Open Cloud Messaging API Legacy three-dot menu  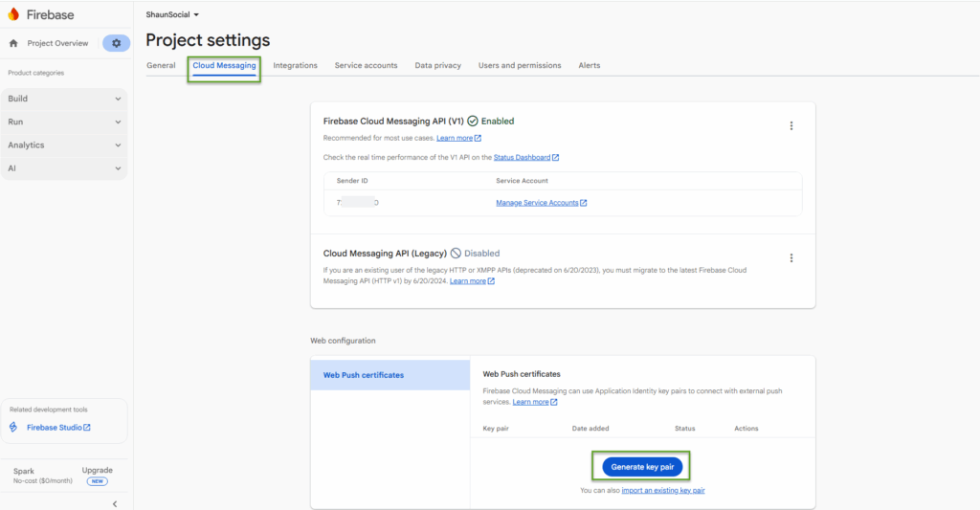point(791,257)
